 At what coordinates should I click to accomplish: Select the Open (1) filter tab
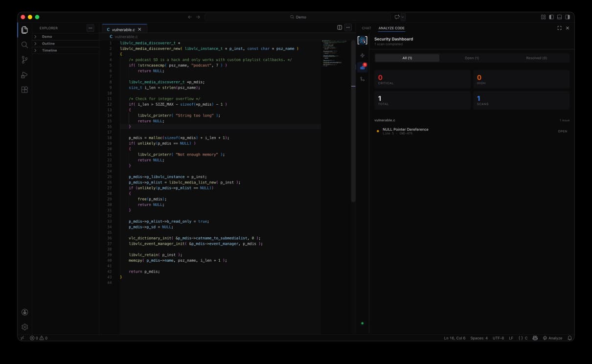click(x=472, y=58)
